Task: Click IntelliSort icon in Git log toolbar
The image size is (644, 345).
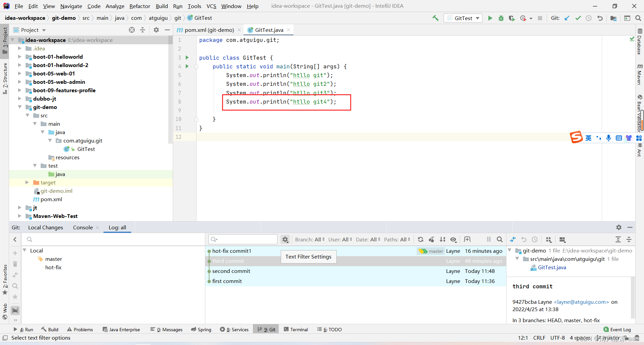Action: pyautogui.click(x=443, y=239)
